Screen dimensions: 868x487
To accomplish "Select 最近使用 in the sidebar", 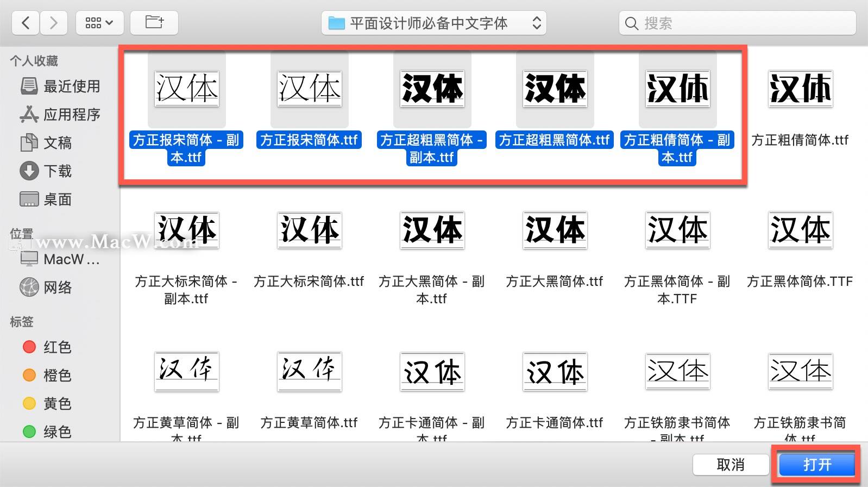I will pyautogui.click(x=60, y=86).
